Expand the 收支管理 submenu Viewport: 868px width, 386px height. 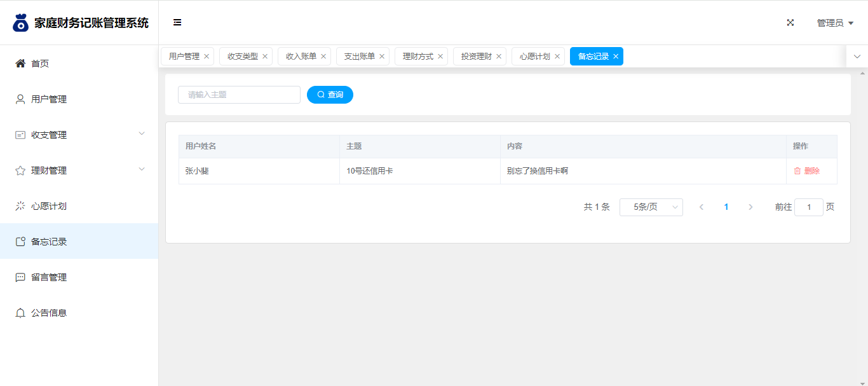[79, 135]
